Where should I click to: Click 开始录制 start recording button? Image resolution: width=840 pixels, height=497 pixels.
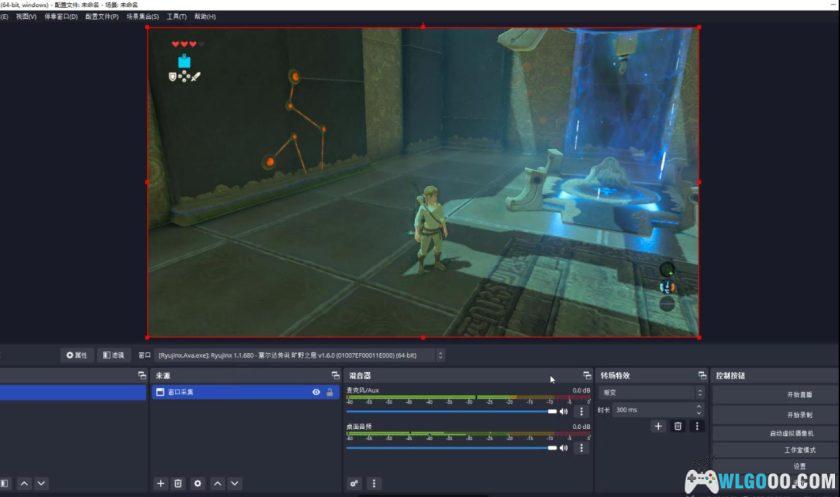[x=775, y=415]
